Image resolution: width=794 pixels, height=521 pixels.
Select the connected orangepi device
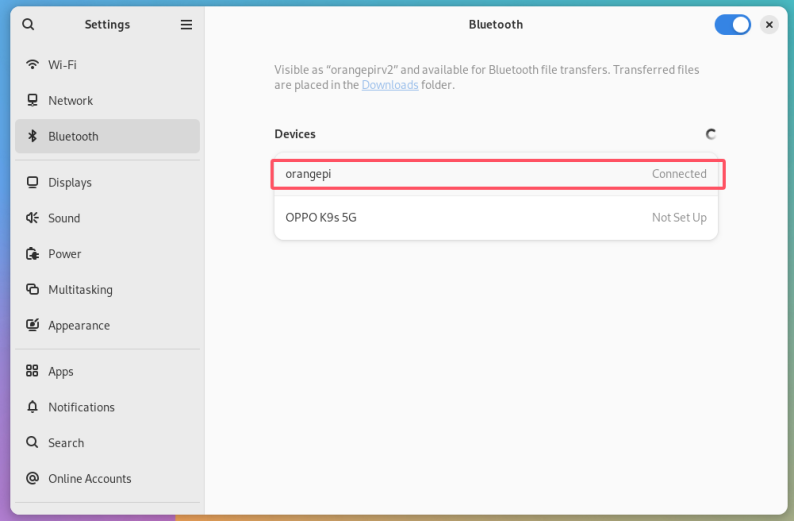click(496, 174)
